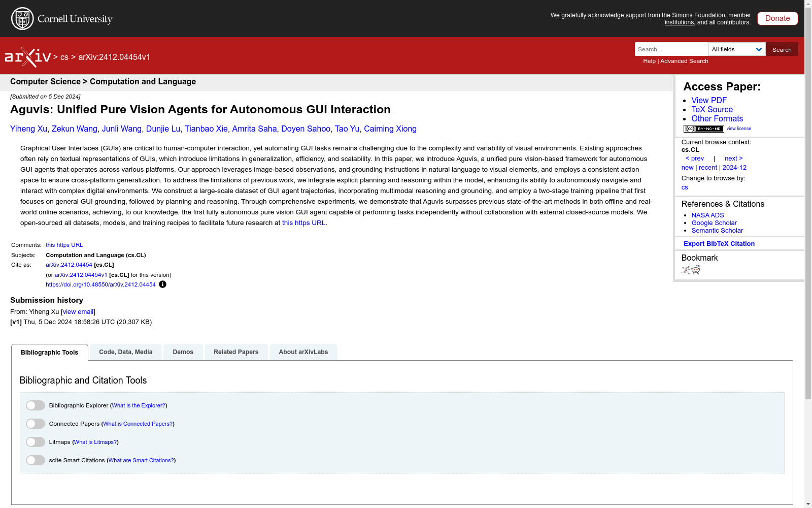The width and height of the screenshot is (812, 508).
Task: Turn on the Litmaps toggle
Action: 36,442
